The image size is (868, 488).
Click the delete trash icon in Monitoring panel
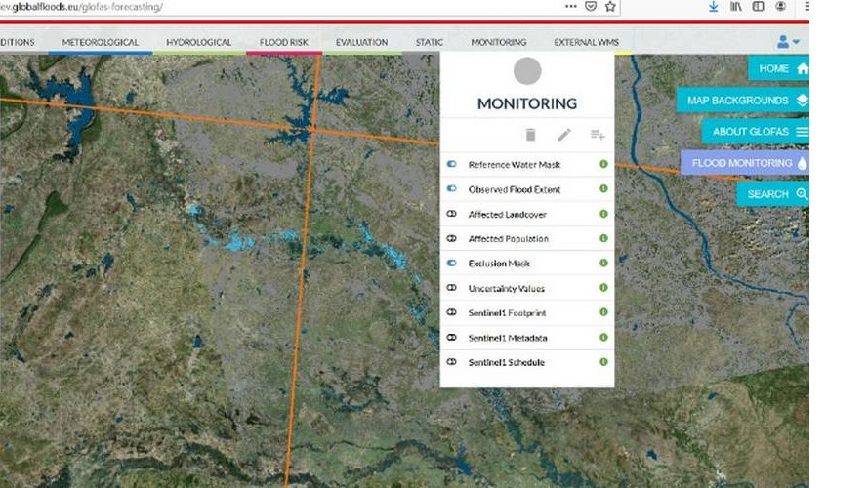pos(530,135)
